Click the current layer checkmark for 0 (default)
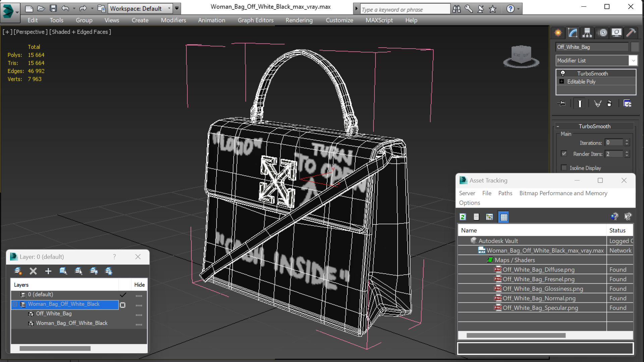Image resolution: width=644 pixels, height=362 pixels. click(x=123, y=295)
